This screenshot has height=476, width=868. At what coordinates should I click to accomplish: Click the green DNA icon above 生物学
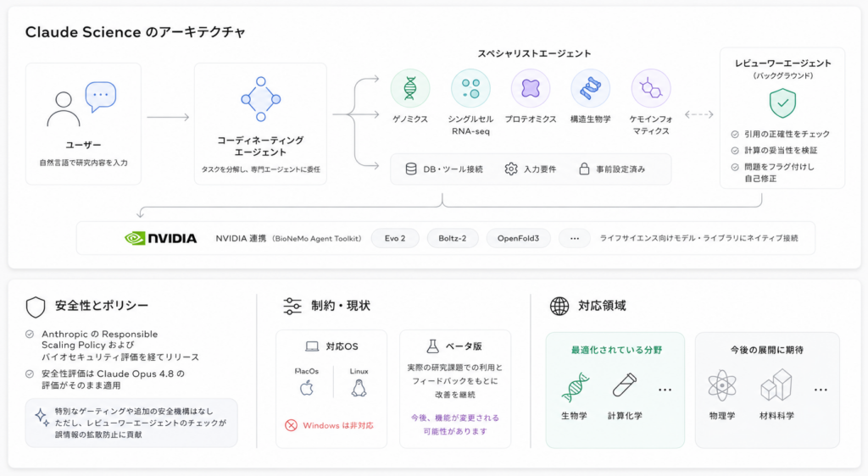pos(576,387)
